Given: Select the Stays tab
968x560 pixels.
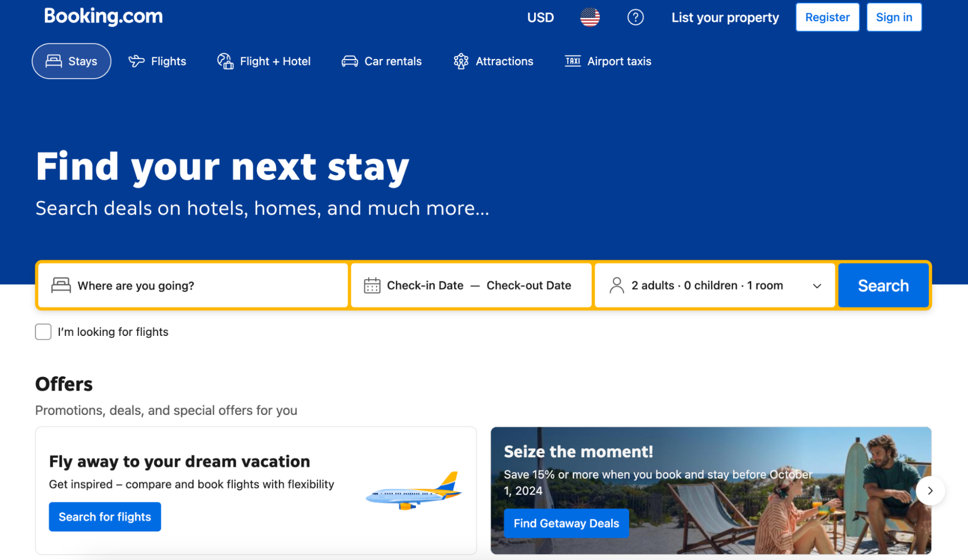Looking at the screenshot, I should click(71, 61).
